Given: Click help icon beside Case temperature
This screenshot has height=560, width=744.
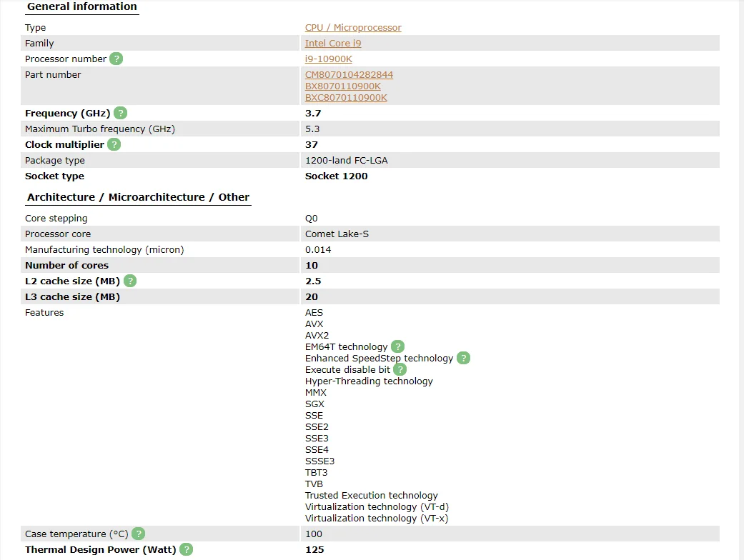Looking at the screenshot, I should [x=138, y=534].
